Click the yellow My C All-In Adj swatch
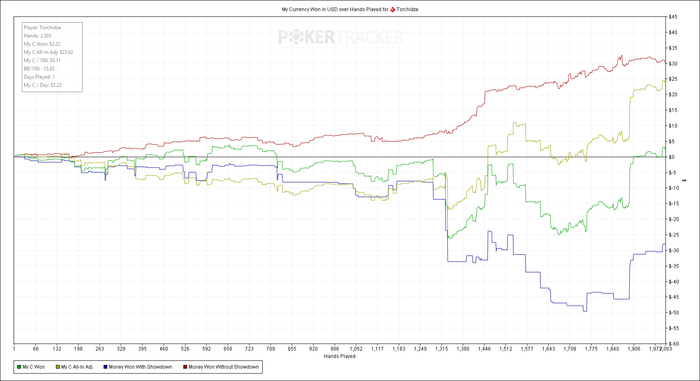The width and height of the screenshot is (700, 381). [x=58, y=367]
